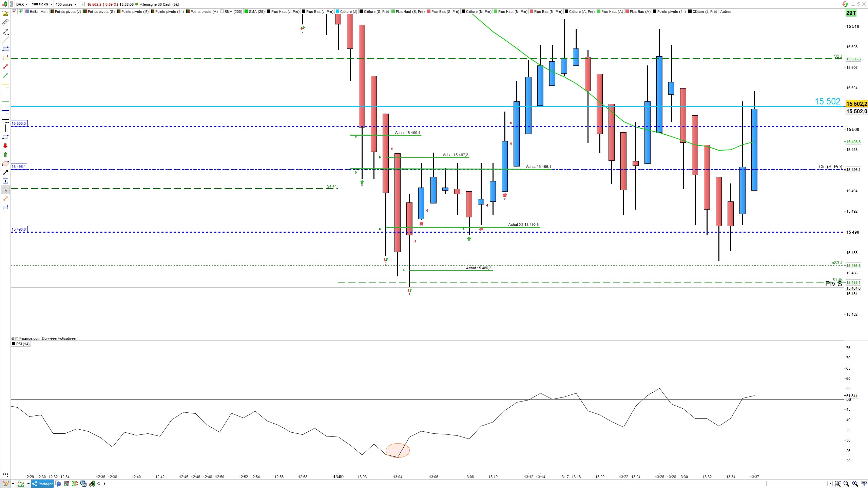Select the green up arrow tool

(5, 155)
